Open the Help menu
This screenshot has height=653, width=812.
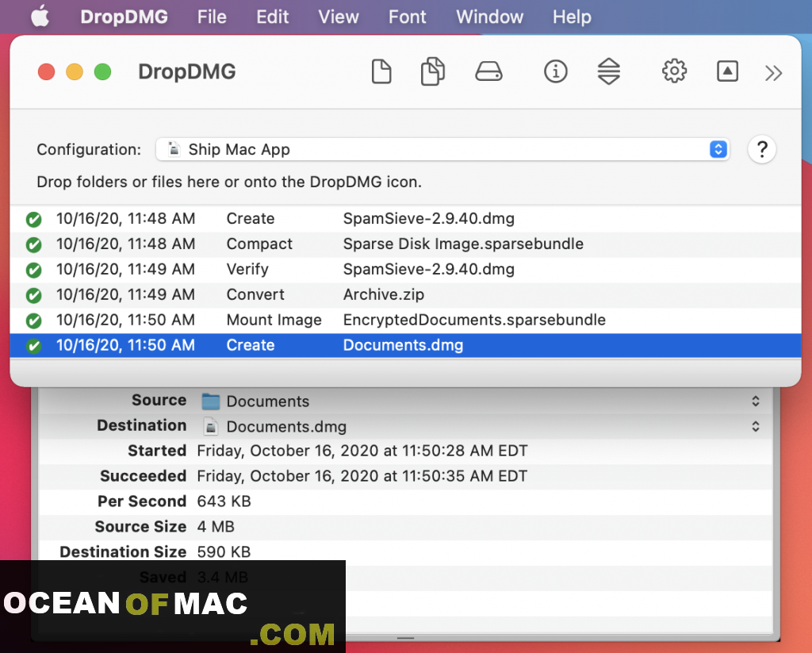click(573, 17)
